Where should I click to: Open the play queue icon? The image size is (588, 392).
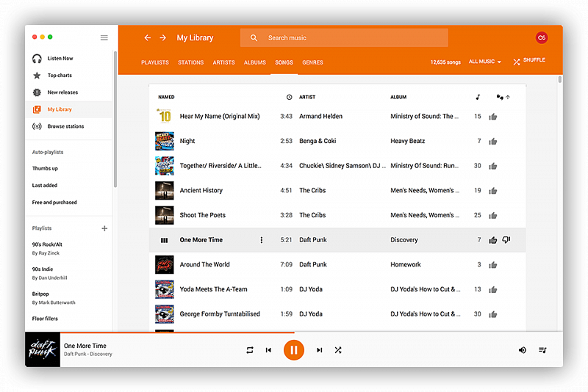pyautogui.click(x=542, y=350)
